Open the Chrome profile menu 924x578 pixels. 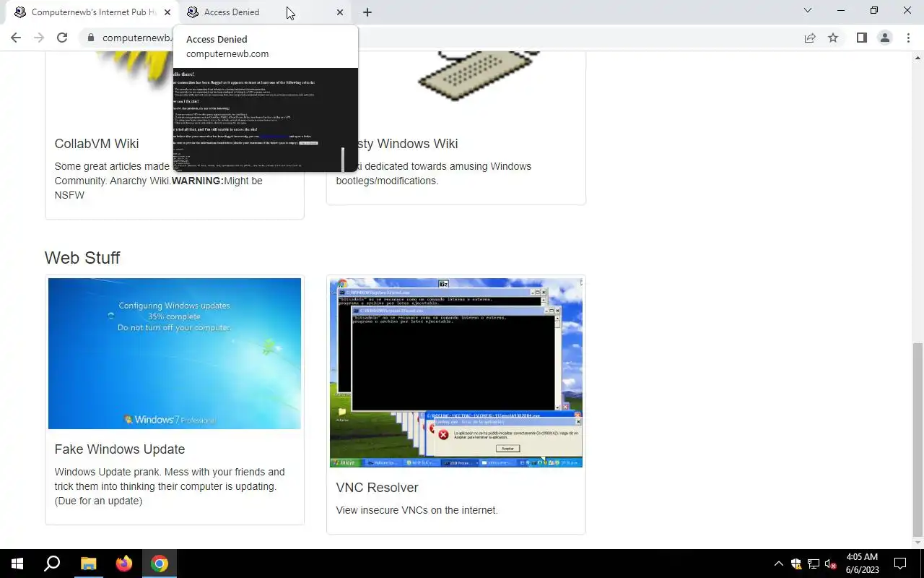pyautogui.click(x=884, y=38)
